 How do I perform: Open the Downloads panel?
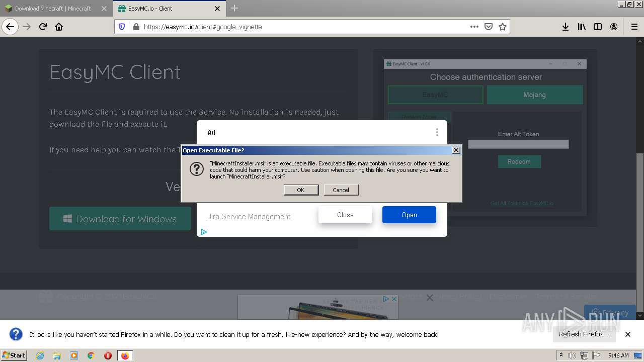tap(566, 27)
